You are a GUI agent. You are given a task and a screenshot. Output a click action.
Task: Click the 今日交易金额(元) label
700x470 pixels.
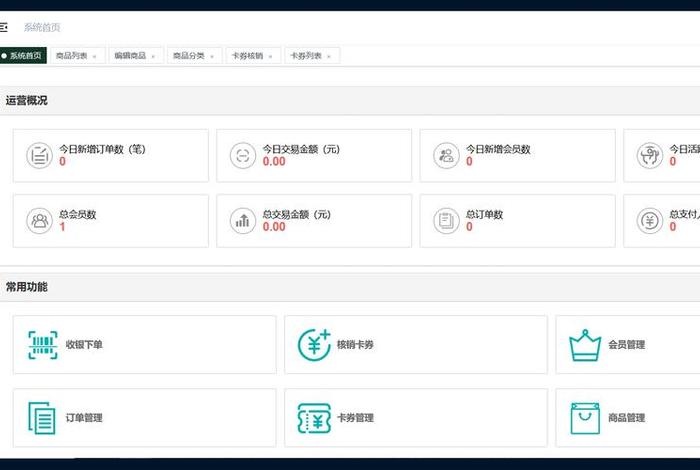coord(301,149)
